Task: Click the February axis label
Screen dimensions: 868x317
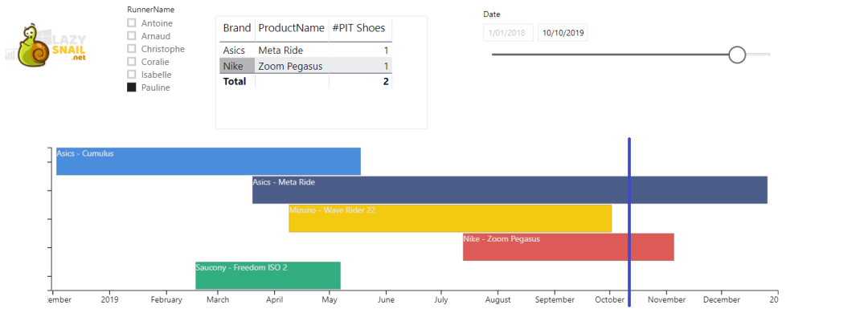Action: click(x=166, y=300)
